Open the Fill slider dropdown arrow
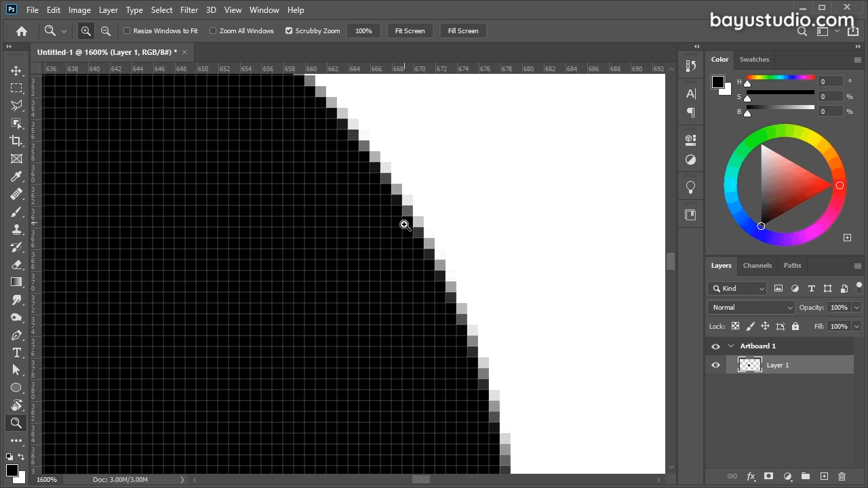 click(857, 326)
